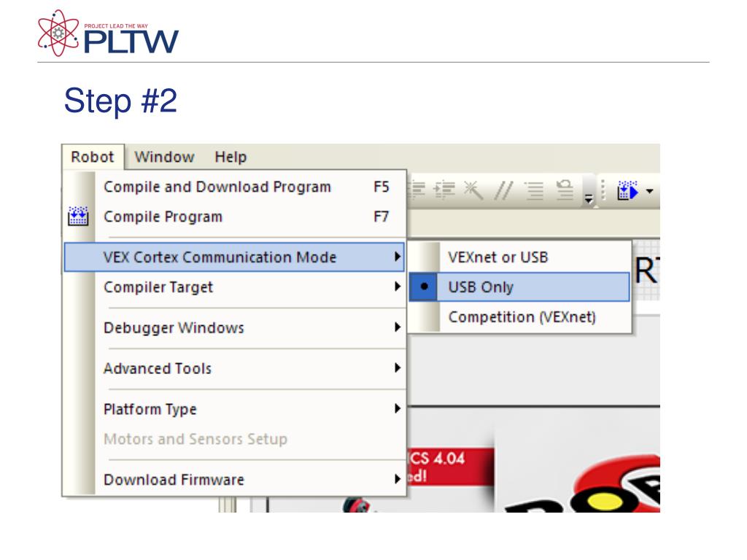Open the Debugger Windows submenu

pyautogui.click(x=234, y=327)
